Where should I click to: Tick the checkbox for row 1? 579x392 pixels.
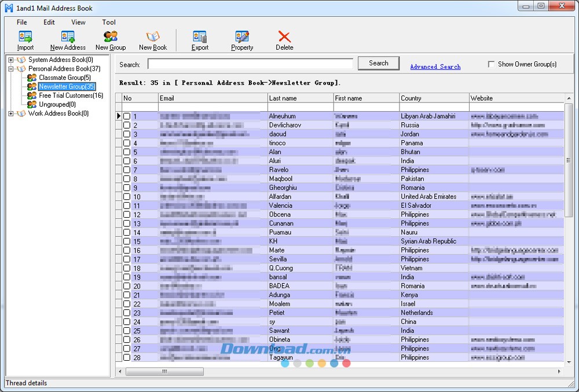[x=127, y=116]
